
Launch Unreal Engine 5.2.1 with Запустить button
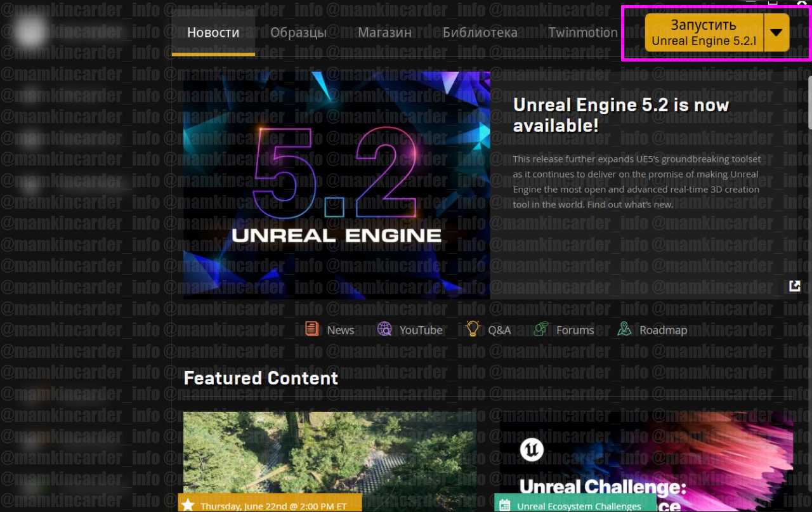coord(704,32)
